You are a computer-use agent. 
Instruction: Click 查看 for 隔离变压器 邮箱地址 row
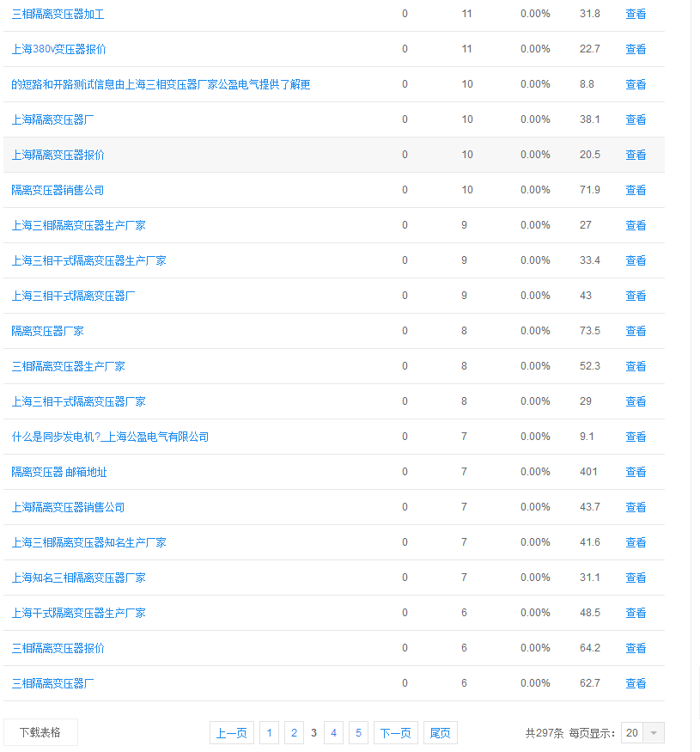pos(636,473)
